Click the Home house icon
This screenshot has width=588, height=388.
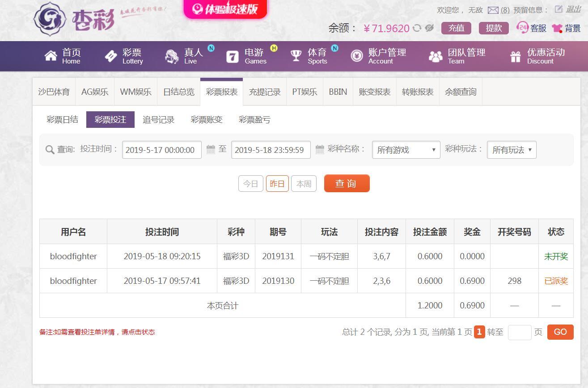pos(51,56)
